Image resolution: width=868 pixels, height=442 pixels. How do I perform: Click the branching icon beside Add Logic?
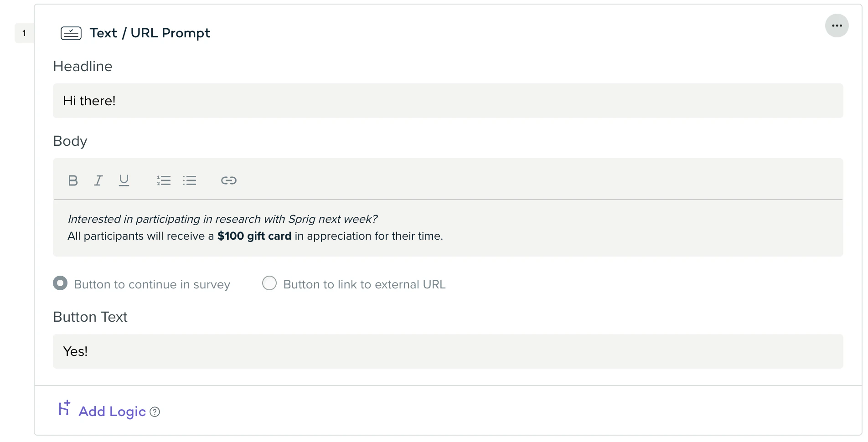[x=64, y=408]
